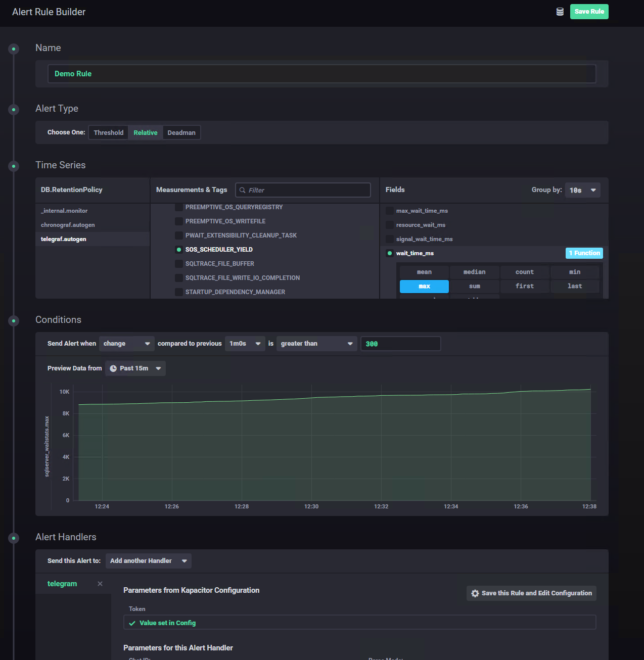Choose the median function for wait_time_ms
This screenshot has width=644, height=660.
click(474, 272)
